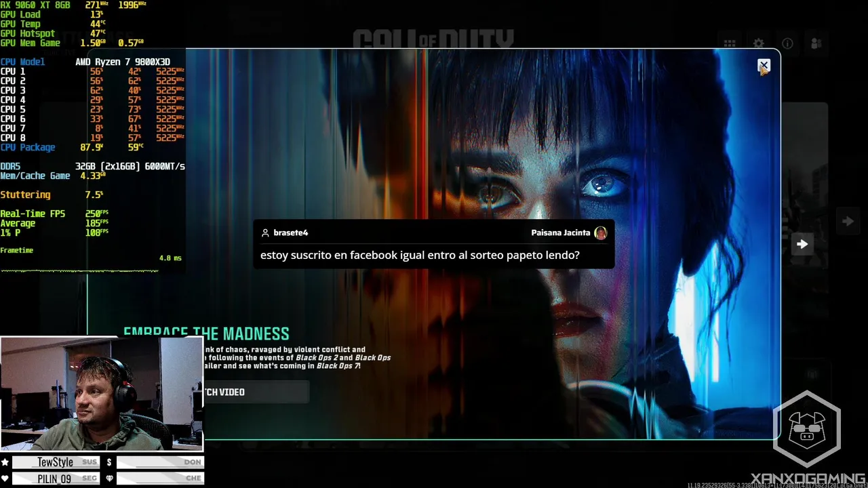The height and width of the screenshot is (488, 868).
Task: Click the DON donation bar
Action: point(160,462)
